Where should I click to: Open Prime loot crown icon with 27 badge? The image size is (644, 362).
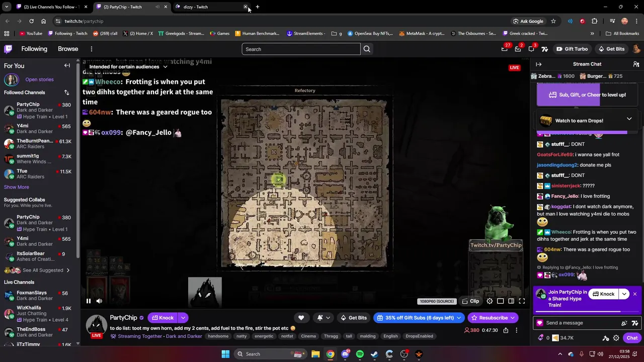(x=505, y=49)
